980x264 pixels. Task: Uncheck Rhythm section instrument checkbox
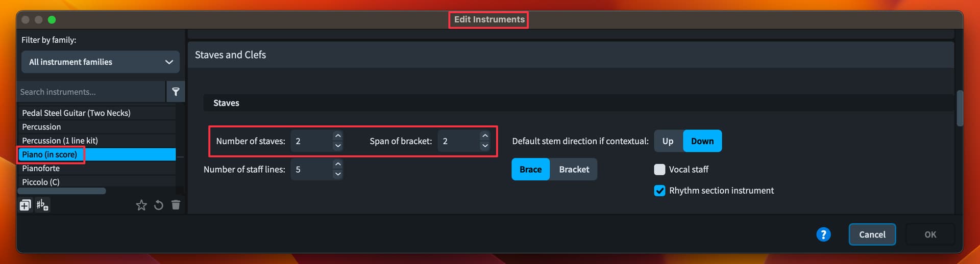click(659, 191)
